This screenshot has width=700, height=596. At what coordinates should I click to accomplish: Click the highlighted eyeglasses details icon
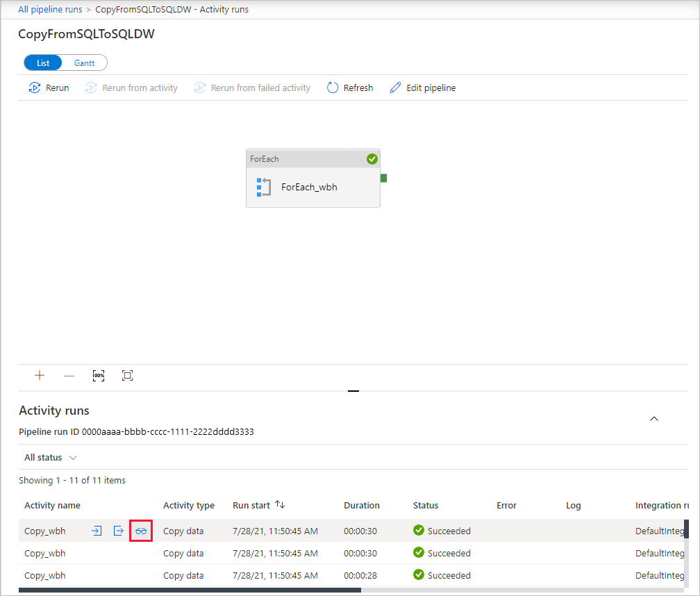[x=140, y=530]
